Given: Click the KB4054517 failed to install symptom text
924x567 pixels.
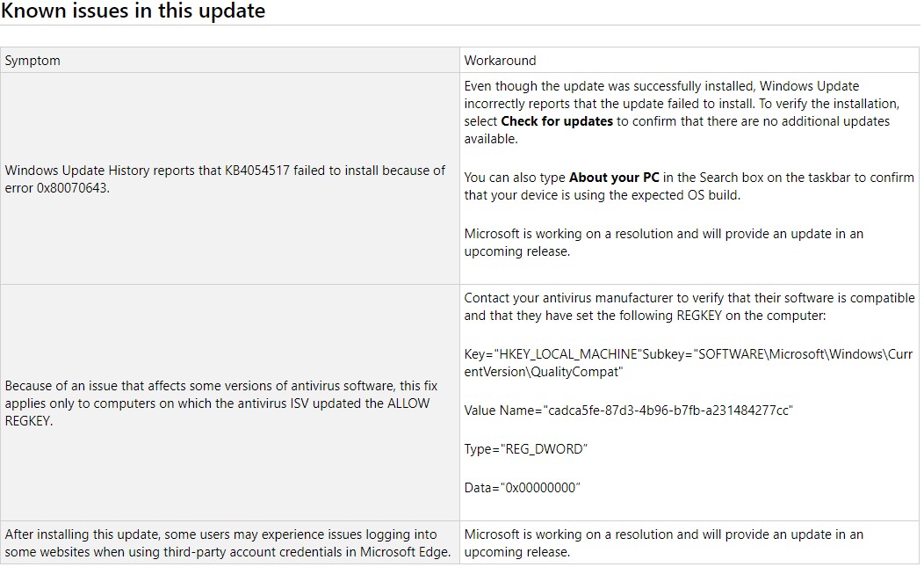Looking at the screenshot, I should pos(225,179).
